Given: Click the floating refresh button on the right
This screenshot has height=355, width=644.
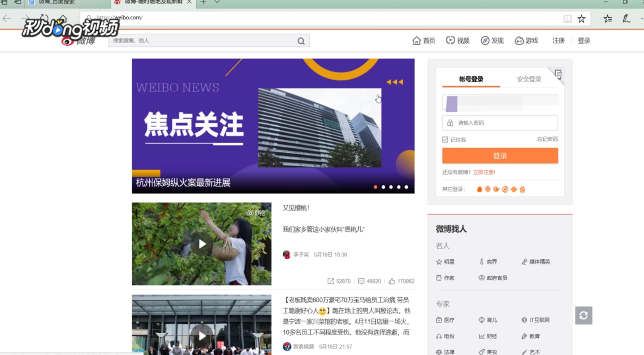Looking at the screenshot, I should (x=584, y=316).
